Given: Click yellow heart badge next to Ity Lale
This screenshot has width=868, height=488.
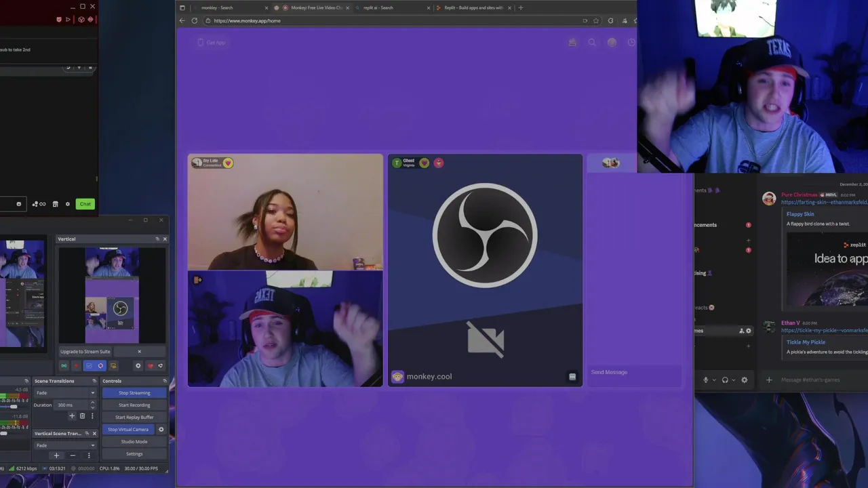Looking at the screenshot, I should coord(228,163).
